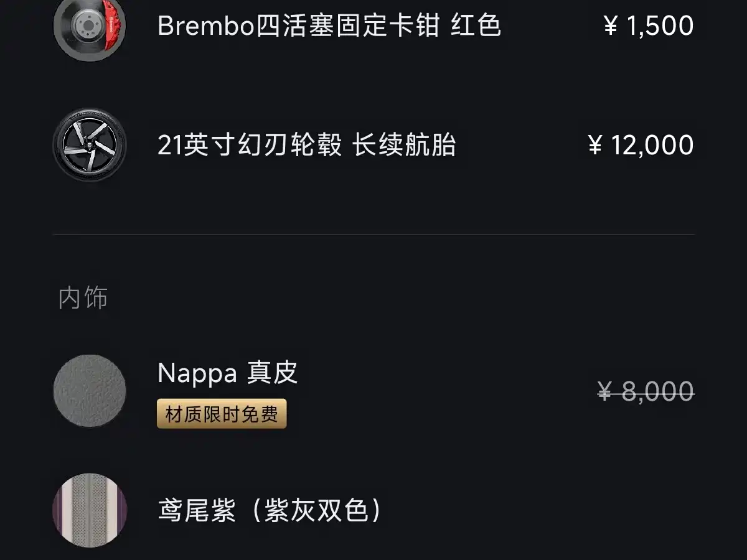The width and height of the screenshot is (747, 560).
Task: Select the 鸢尾紫 interior color name
Action: [197, 511]
